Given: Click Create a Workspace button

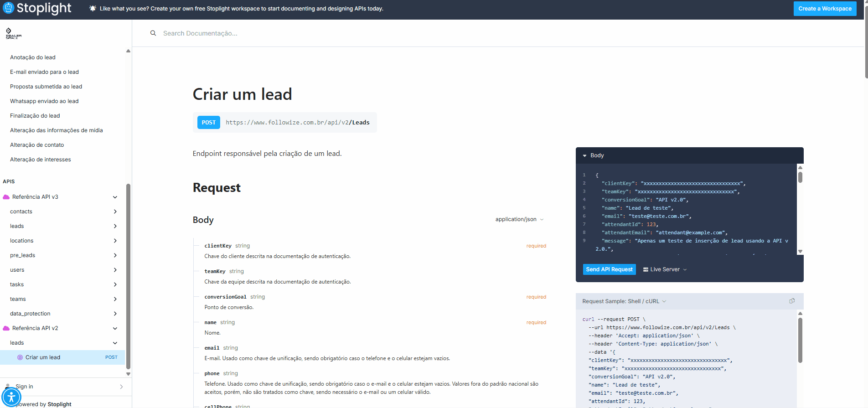Looking at the screenshot, I should coord(825,9).
